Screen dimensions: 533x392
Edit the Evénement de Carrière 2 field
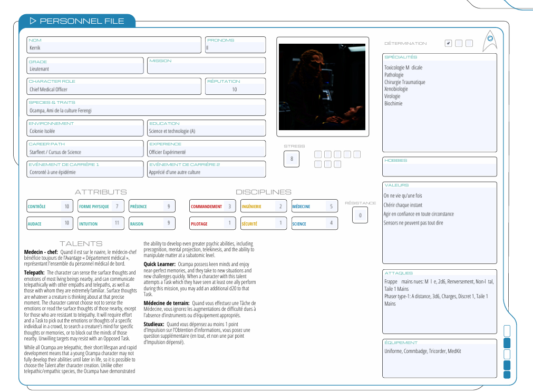[206, 169]
